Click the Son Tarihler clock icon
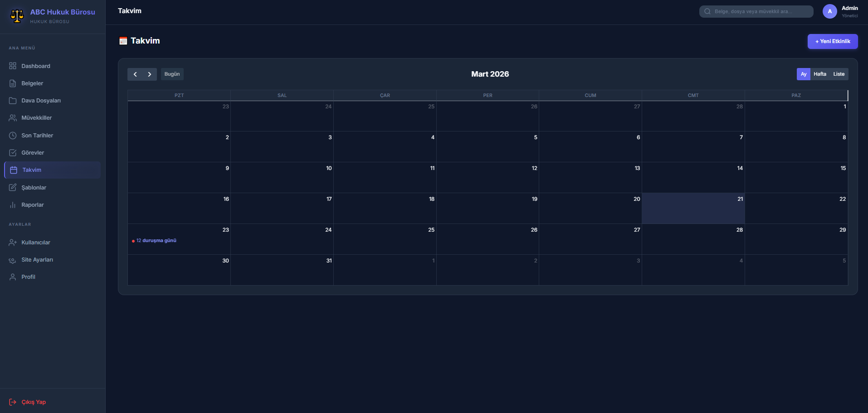Viewport: 868px width, 413px height. [13, 136]
